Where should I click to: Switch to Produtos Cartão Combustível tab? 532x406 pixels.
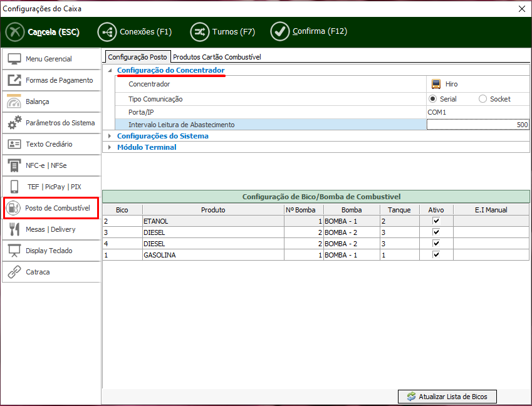click(x=217, y=57)
